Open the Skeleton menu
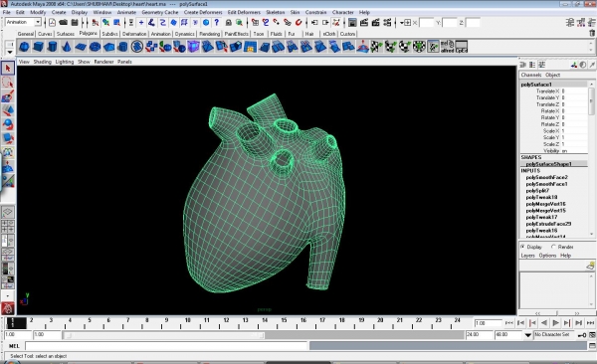The height and width of the screenshot is (364, 597). click(x=276, y=12)
